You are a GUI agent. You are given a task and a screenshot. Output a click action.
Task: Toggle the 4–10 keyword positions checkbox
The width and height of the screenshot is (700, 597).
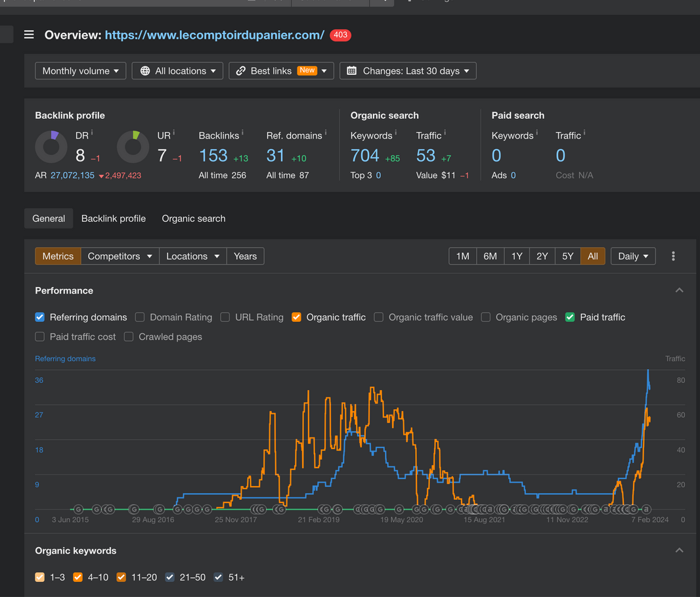pos(77,577)
